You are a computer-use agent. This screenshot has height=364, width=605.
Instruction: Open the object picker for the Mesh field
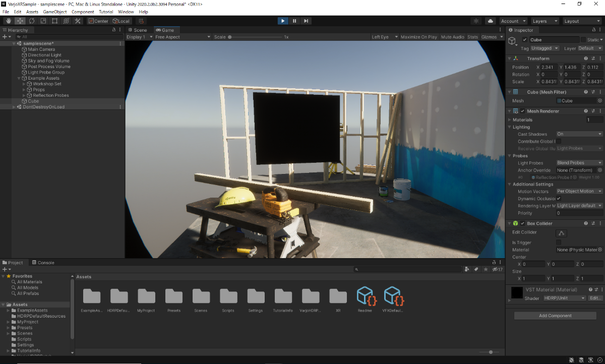[599, 101]
